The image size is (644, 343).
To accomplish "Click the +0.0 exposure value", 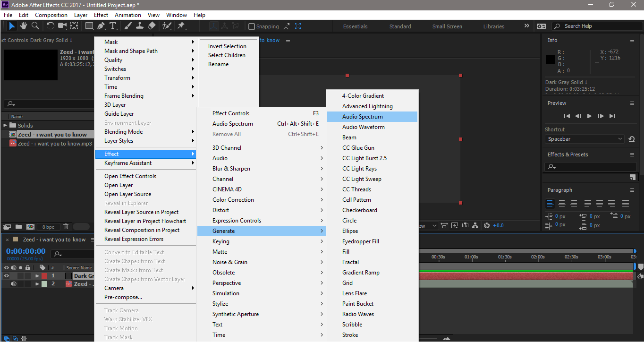I will [x=499, y=225].
